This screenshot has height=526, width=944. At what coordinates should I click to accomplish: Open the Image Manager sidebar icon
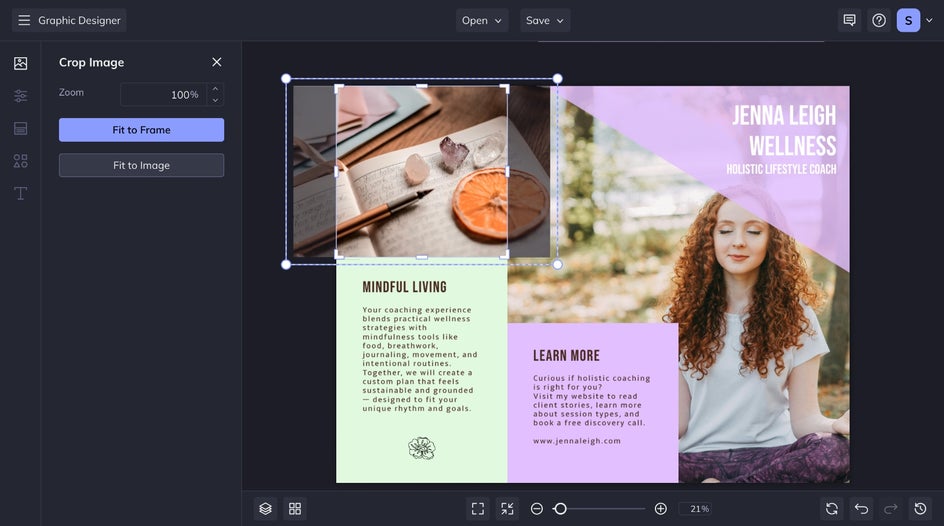tap(20, 63)
